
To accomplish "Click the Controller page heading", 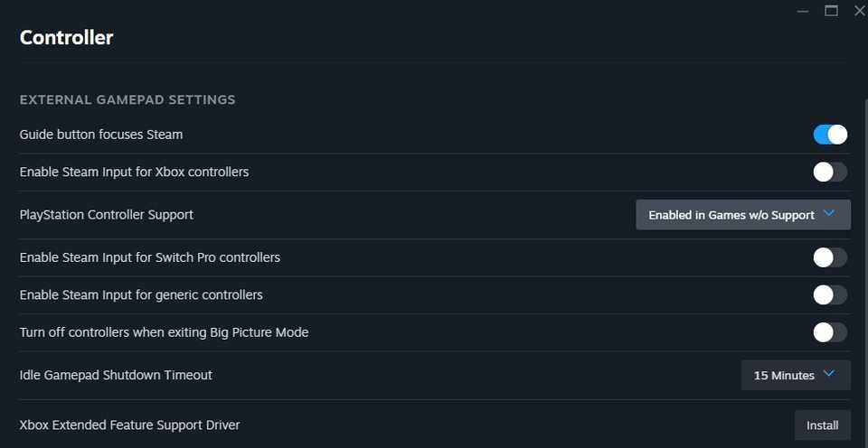I will point(66,38).
